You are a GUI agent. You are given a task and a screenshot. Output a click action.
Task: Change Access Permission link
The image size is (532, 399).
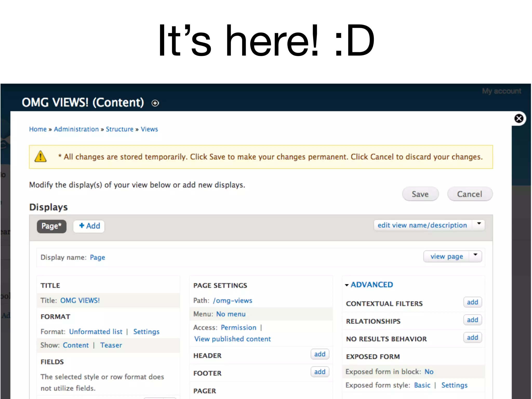(x=238, y=328)
